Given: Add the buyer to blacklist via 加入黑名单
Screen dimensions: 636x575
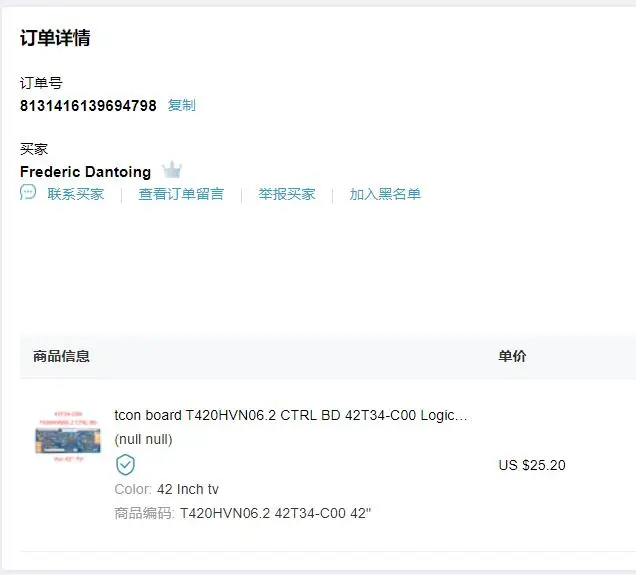Looking at the screenshot, I should [385, 194].
